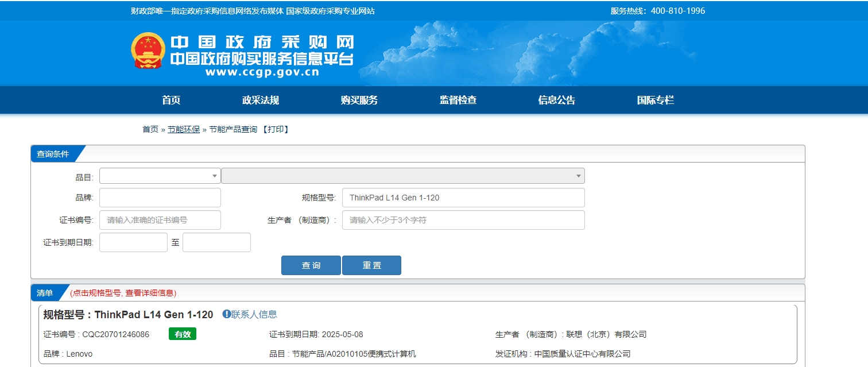Open the 联系人信息 contact link

254,314
